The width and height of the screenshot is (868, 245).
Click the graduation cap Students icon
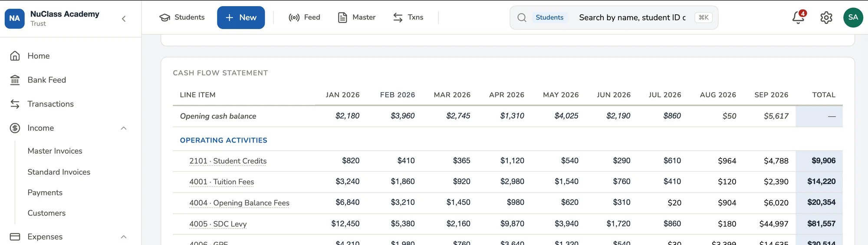tap(165, 17)
